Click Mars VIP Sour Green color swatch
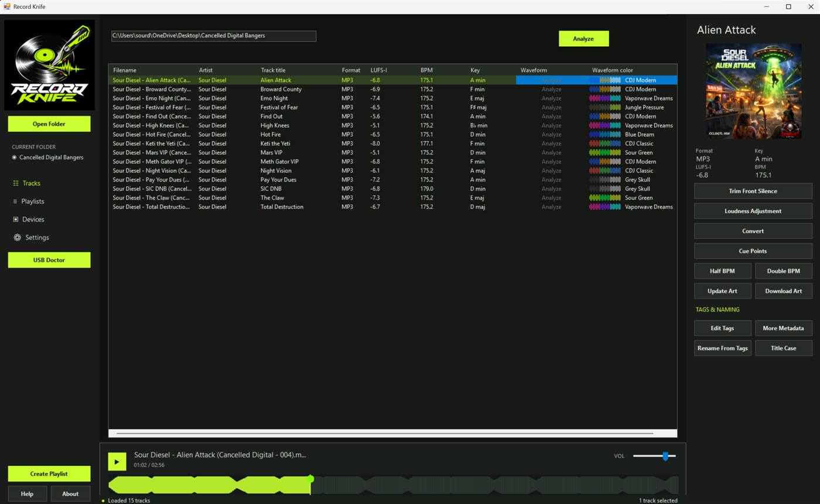820x504 pixels. pyautogui.click(x=605, y=153)
